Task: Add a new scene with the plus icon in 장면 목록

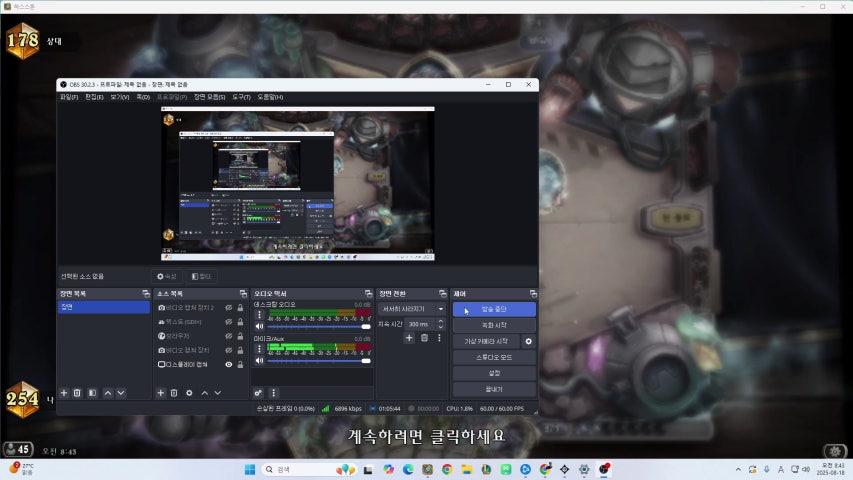Action: click(64, 392)
